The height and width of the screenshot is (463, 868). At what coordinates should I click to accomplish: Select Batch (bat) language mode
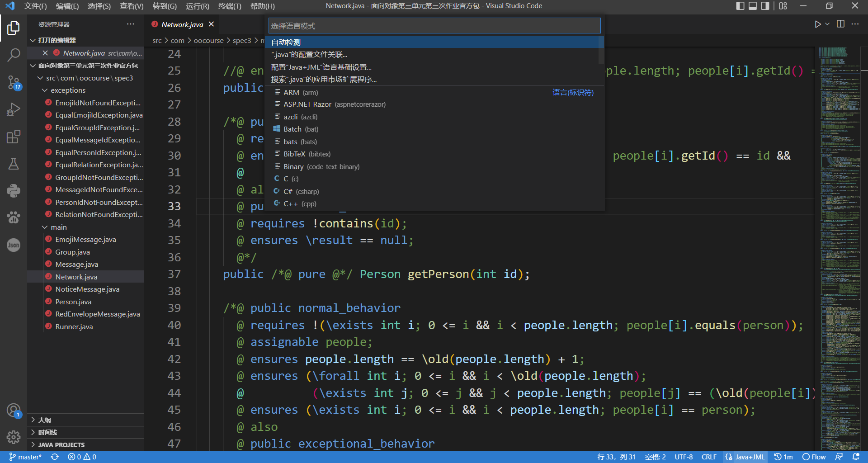pos(434,129)
